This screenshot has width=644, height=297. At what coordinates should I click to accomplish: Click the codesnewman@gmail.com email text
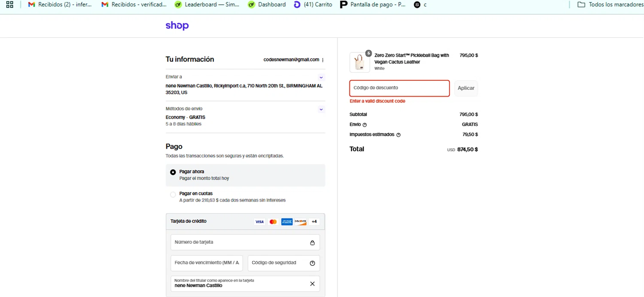pyautogui.click(x=292, y=60)
